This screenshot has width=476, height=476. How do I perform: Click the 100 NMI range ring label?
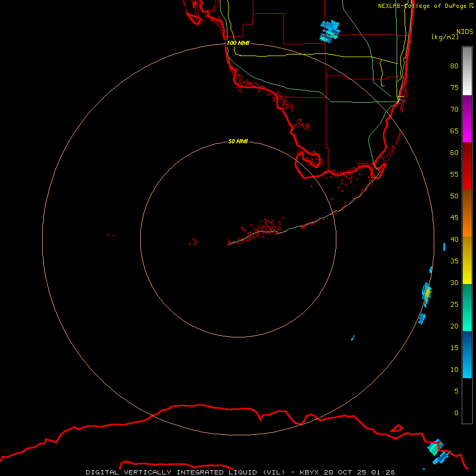pos(238,43)
